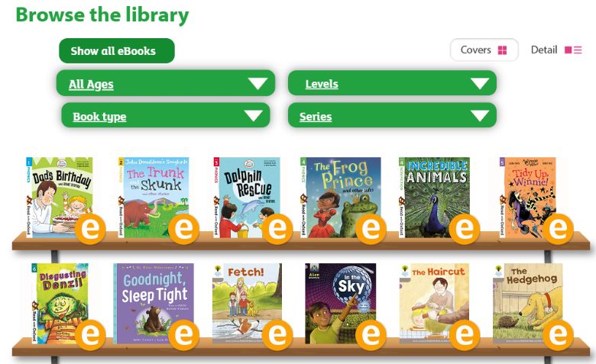
Task: Click eBook badge on Disgusting Denzil
Action: (x=90, y=335)
